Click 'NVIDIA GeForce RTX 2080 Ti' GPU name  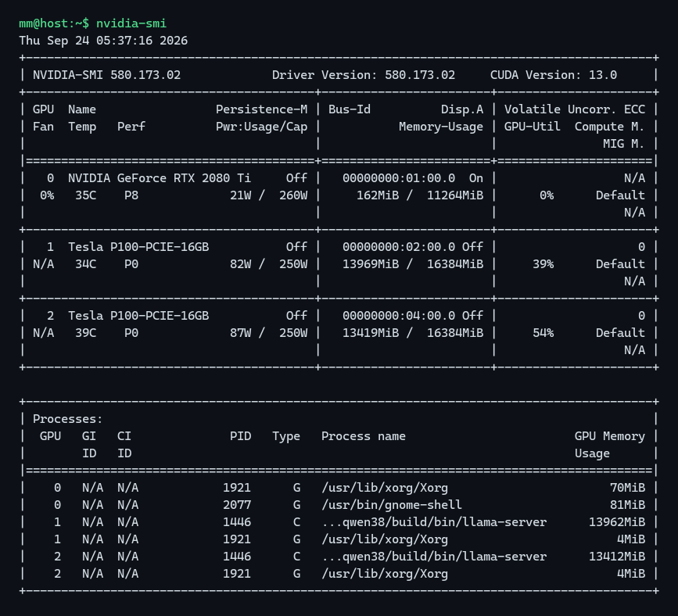pos(160,178)
